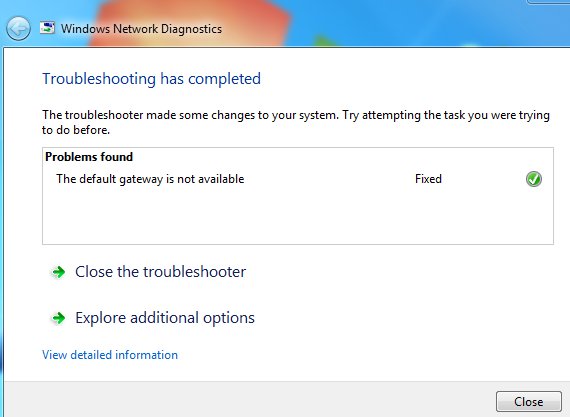
Task: Go back with the round arrow button
Action: click(18, 28)
